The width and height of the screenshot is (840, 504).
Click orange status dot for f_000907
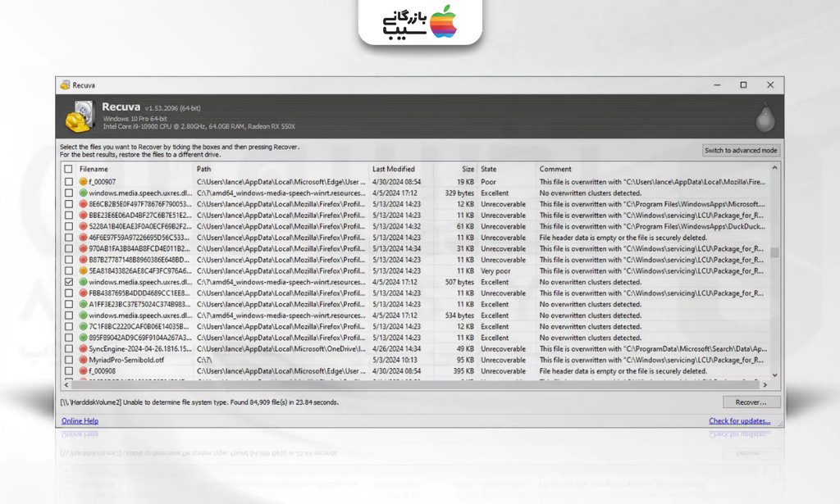[83, 182]
